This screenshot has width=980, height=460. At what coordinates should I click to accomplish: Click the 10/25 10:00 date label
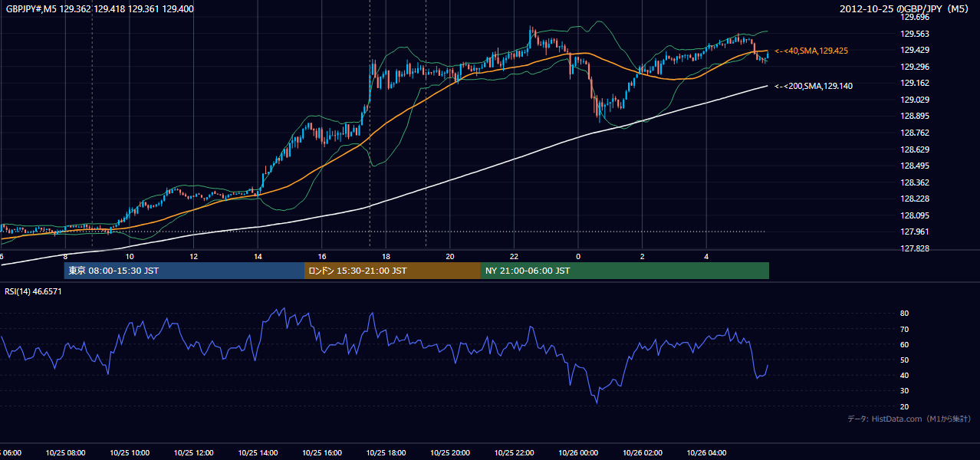tap(130, 453)
